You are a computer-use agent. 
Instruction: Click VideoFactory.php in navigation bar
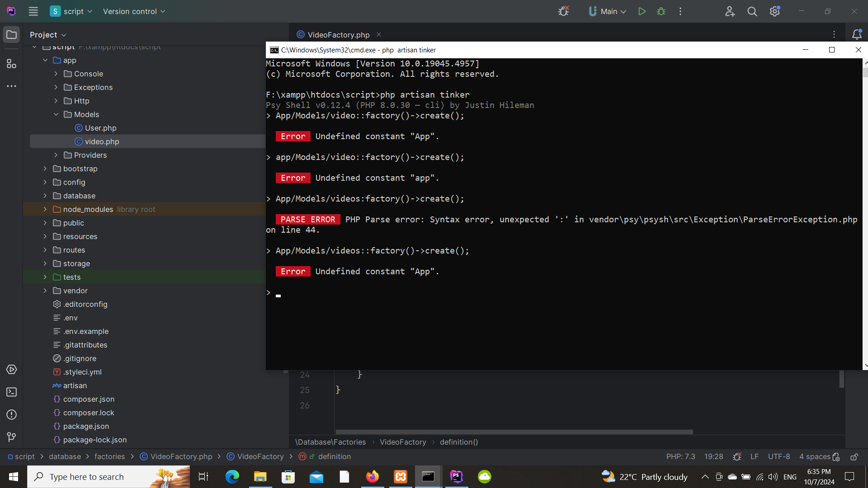tap(181, 456)
